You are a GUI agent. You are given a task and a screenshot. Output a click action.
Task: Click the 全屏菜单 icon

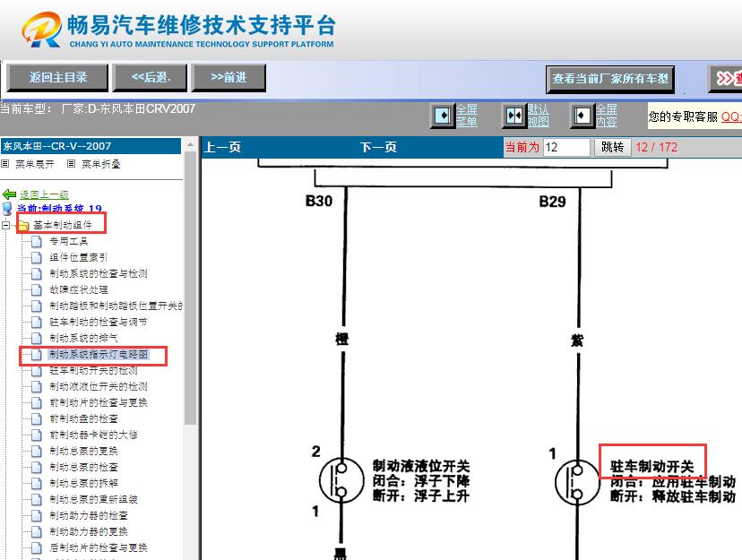click(x=443, y=116)
